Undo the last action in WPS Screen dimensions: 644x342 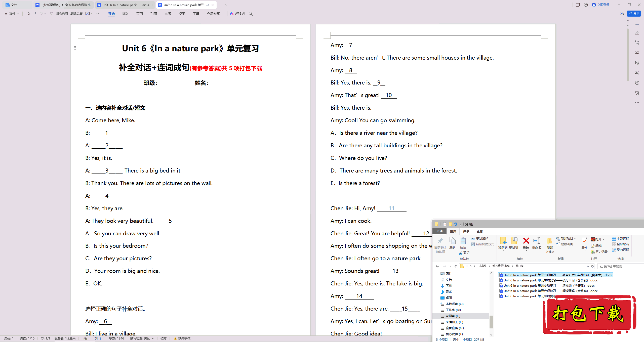[x=41, y=14]
